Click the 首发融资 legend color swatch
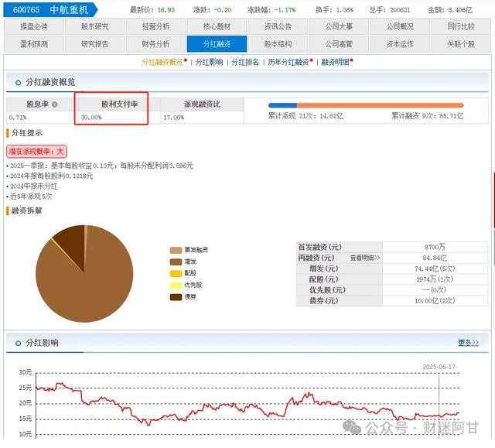The height and width of the screenshot is (448, 495). [176, 251]
